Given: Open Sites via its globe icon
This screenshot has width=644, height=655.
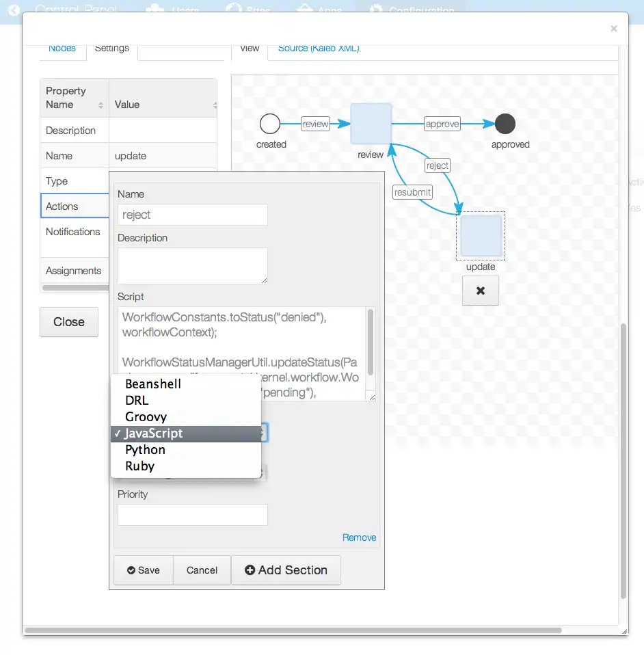Looking at the screenshot, I should (232, 8).
